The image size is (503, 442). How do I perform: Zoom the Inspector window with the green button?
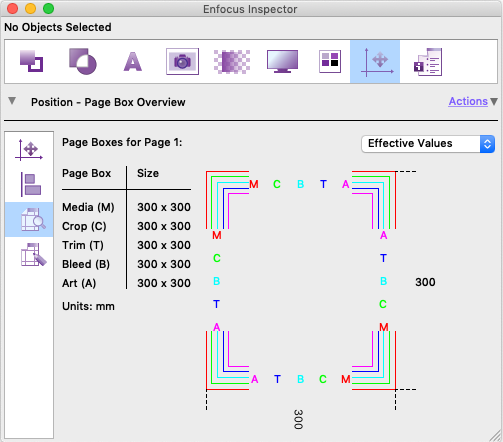pos(48,9)
